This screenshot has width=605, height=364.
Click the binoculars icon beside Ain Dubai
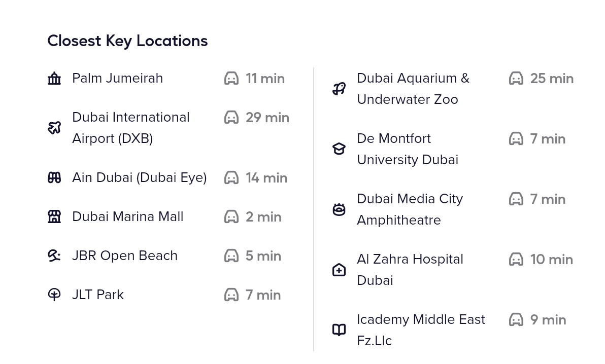tap(54, 177)
